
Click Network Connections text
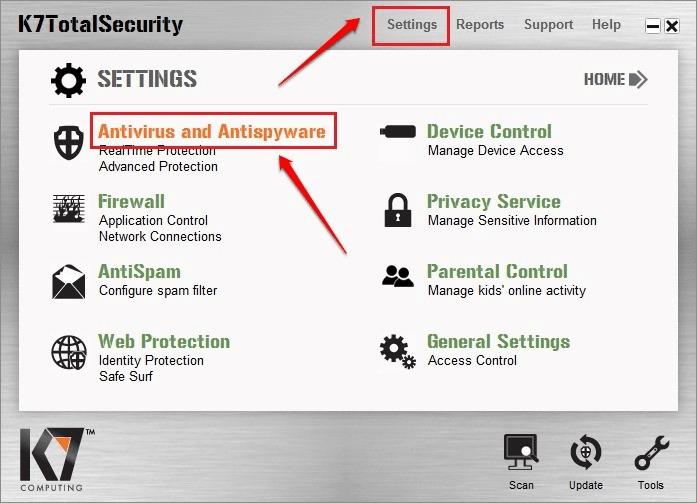tap(160, 236)
